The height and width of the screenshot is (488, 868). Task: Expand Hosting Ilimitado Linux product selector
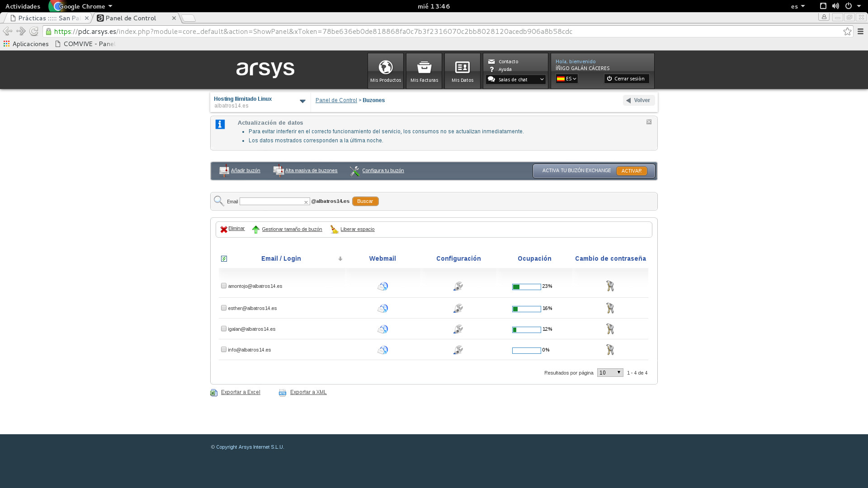[x=302, y=102]
